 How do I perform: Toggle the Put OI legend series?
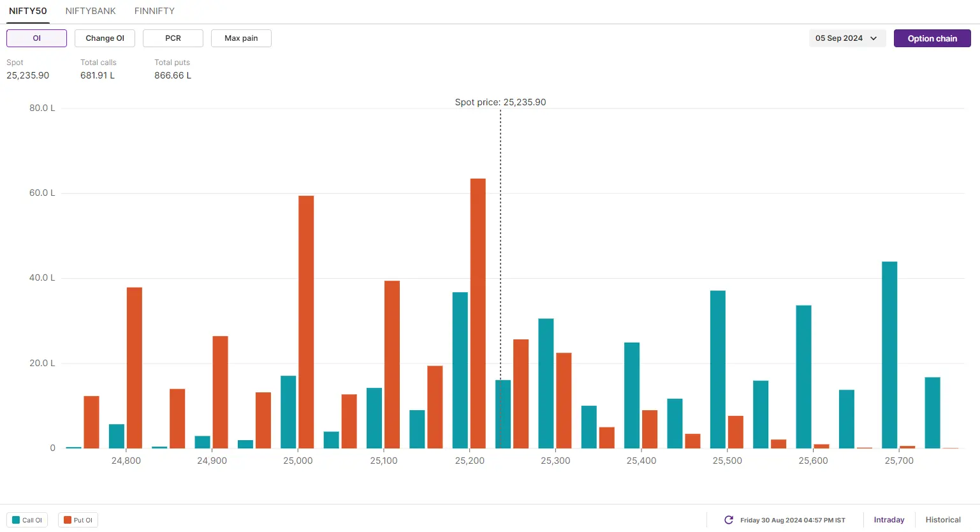[78, 520]
